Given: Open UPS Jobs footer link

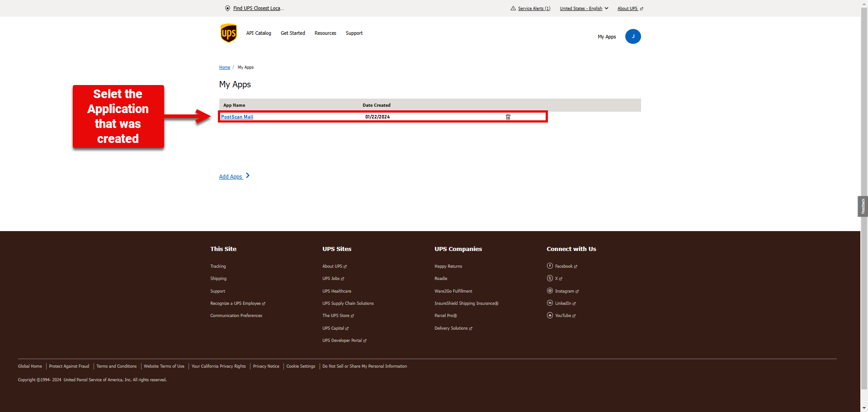Looking at the screenshot, I should click(333, 279).
